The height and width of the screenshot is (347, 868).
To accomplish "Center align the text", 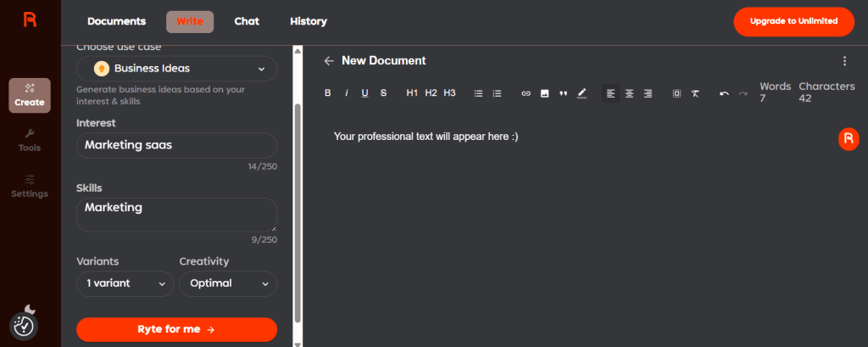I will point(629,93).
